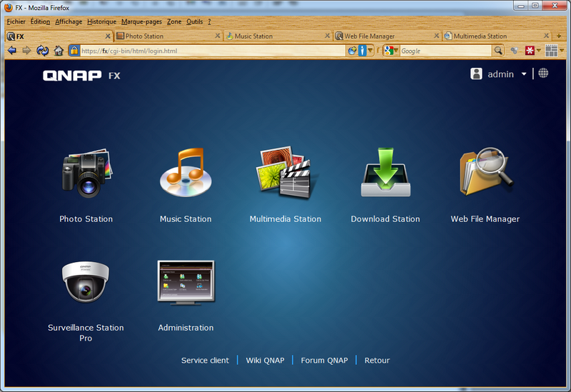The width and height of the screenshot is (571, 392).
Task: Click the search magnifier button
Action: 497,51
